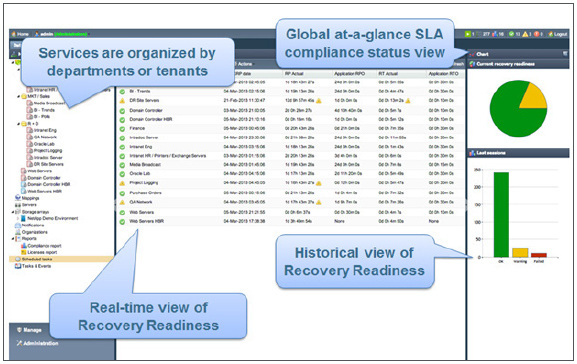
Task: Collapse the R + D folder
Action: pos(18,124)
